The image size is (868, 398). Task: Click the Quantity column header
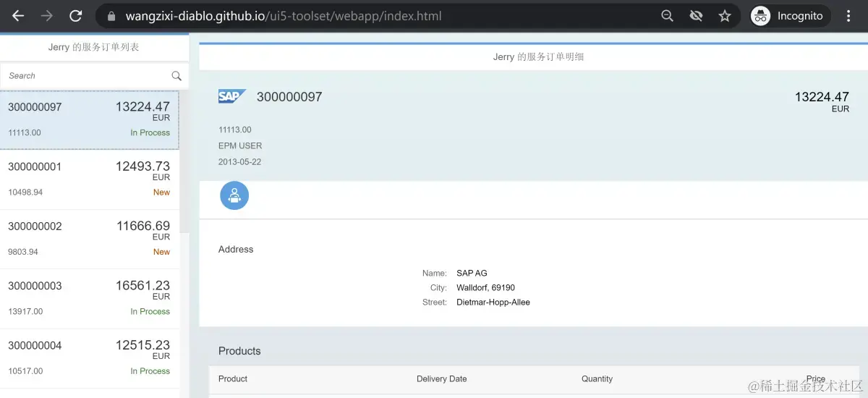tap(597, 378)
